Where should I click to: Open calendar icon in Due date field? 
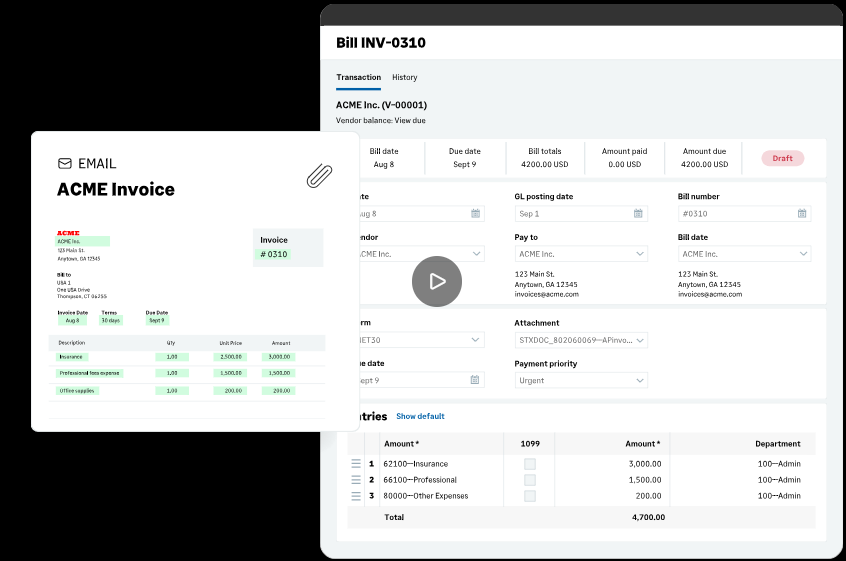tap(475, 380)
